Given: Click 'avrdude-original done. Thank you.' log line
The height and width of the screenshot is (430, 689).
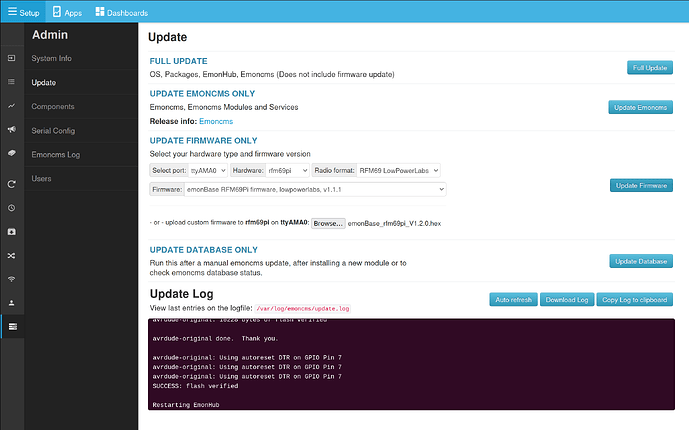Looking at the screenshot, I should tap(215, 339).
